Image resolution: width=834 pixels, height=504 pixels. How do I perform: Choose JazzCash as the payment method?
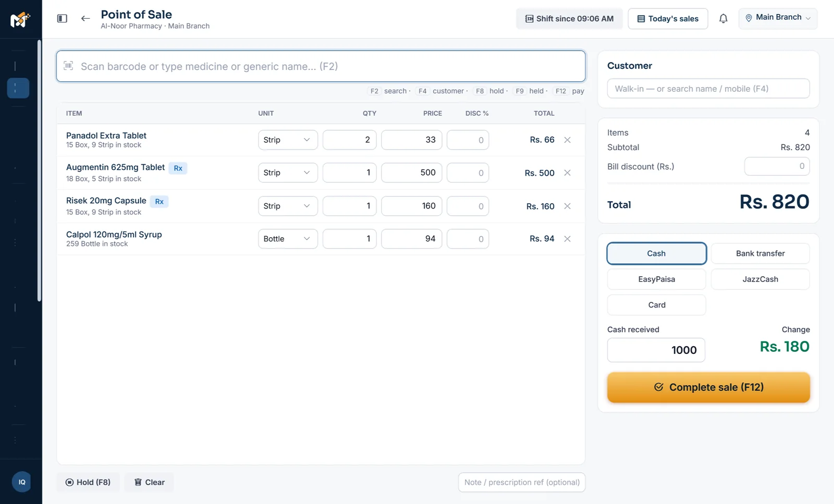click(760, 279)
